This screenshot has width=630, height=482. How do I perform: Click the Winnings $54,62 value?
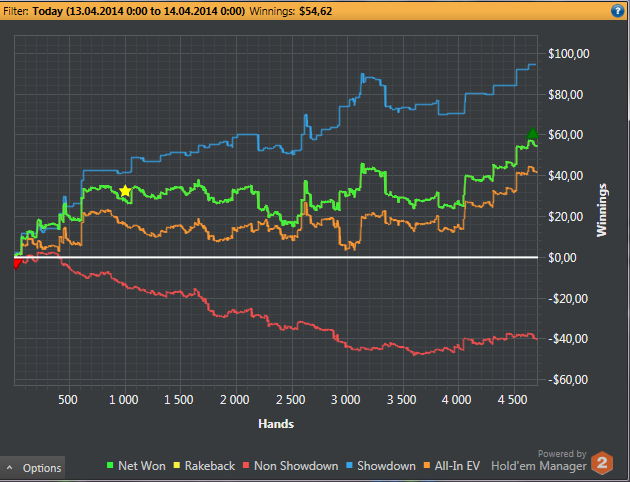coord(316,11)
